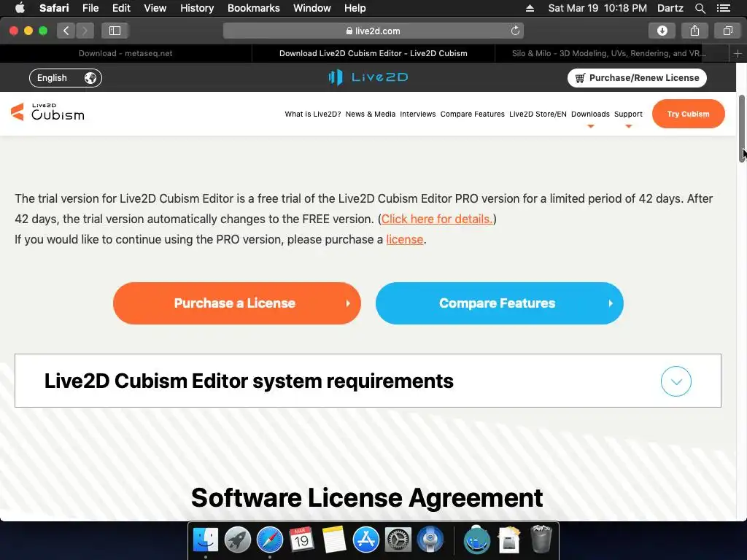Screen dimensions: 747x560
Task: Open Spotlight search magnifier
Action: (700, 8)
